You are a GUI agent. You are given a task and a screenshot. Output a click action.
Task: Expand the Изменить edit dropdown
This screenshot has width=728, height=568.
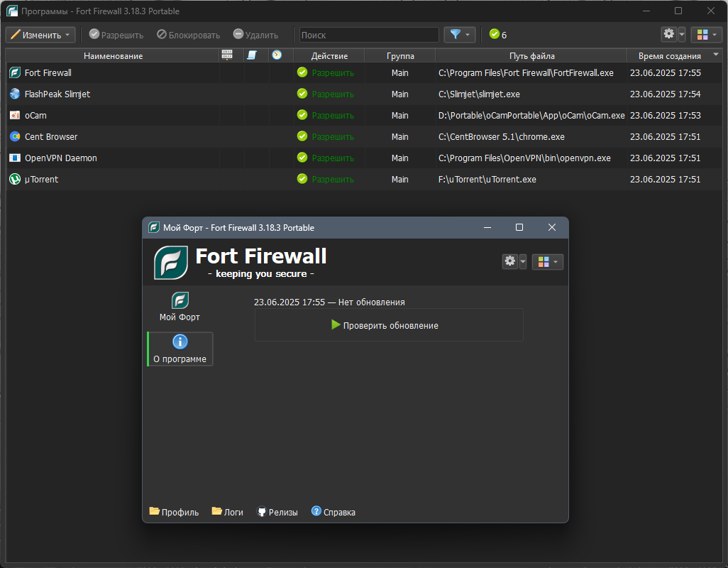coord(40,35)
